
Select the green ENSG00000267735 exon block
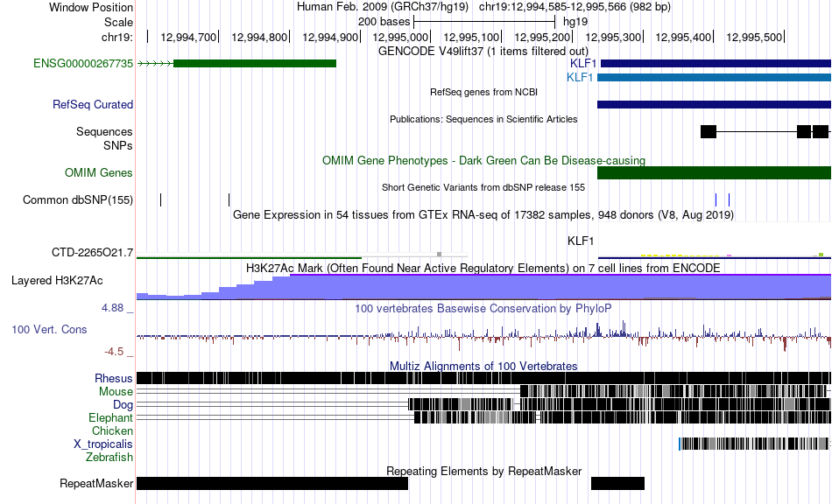pyautogui.click(x=255, y=64)
